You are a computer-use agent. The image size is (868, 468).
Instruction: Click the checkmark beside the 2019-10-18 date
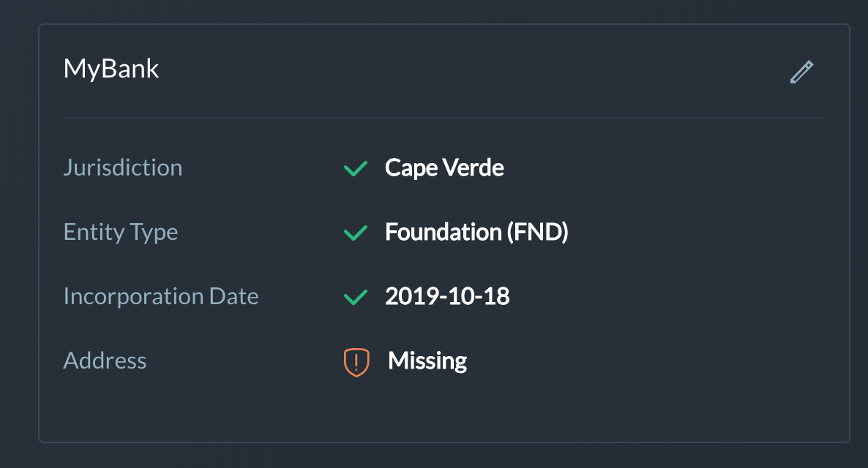355,297
